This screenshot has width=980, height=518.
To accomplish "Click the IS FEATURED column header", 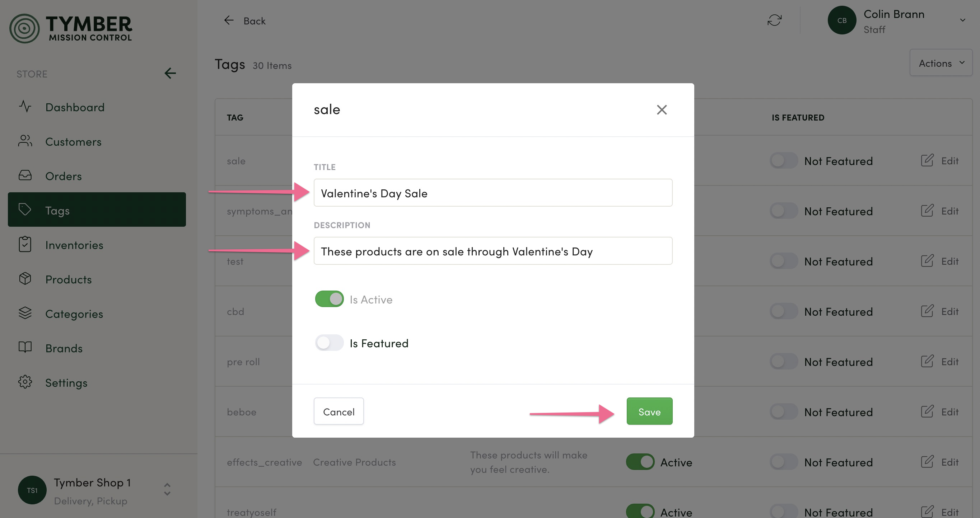I will point(798,117).
